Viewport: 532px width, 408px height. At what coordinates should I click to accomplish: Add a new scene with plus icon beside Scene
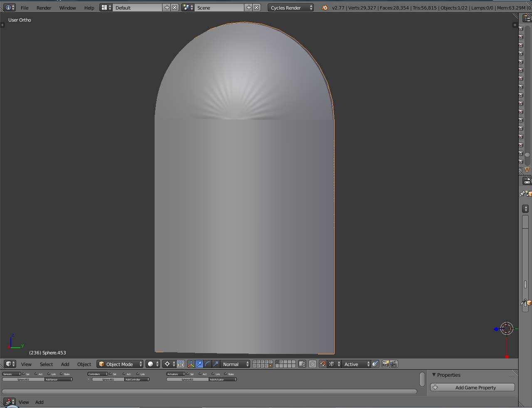pyautogui.click(x=249, y=7)
